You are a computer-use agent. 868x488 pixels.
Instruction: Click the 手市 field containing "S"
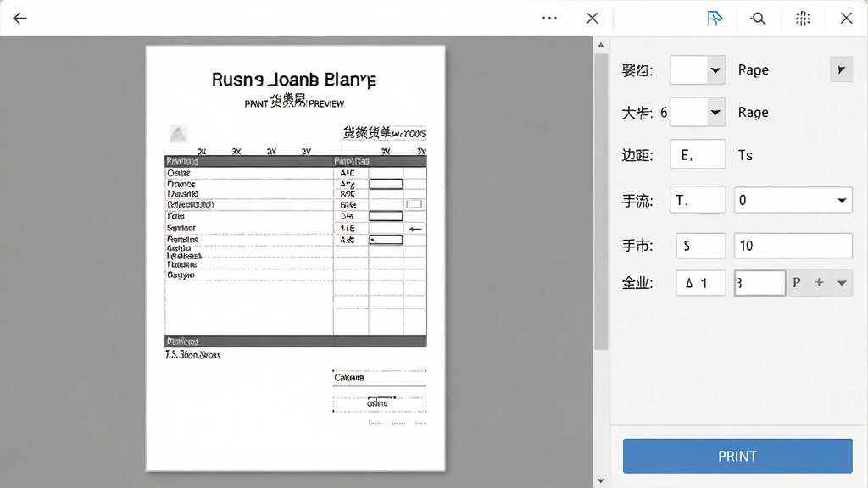701,246
